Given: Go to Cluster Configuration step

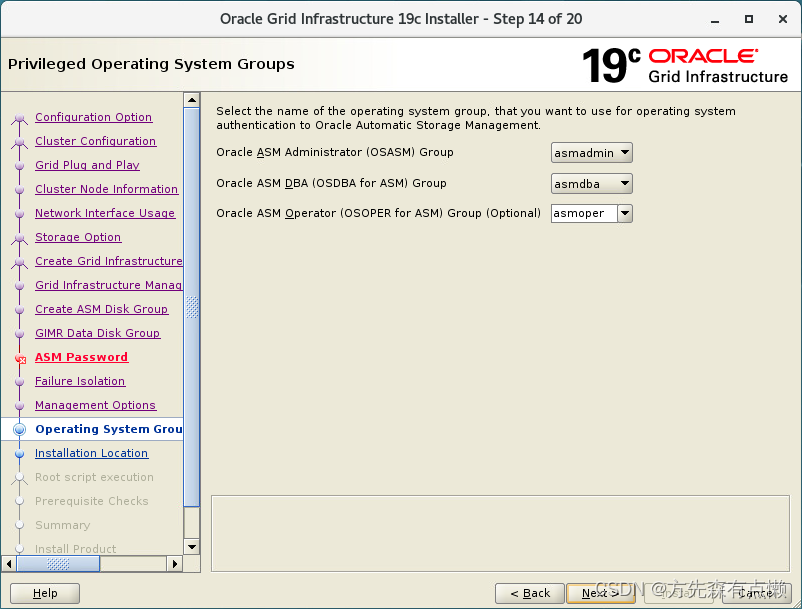Looking at the screenshot, I should click(x=96, y=141).
